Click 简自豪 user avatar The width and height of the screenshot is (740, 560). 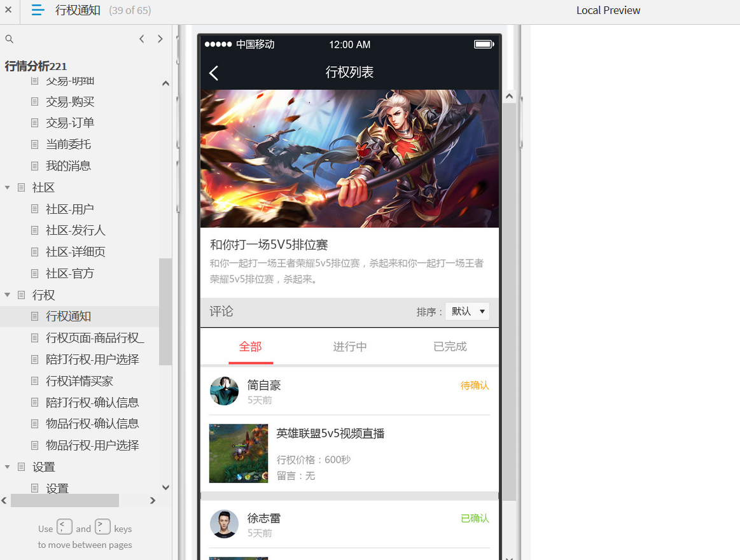pos(224,391)
